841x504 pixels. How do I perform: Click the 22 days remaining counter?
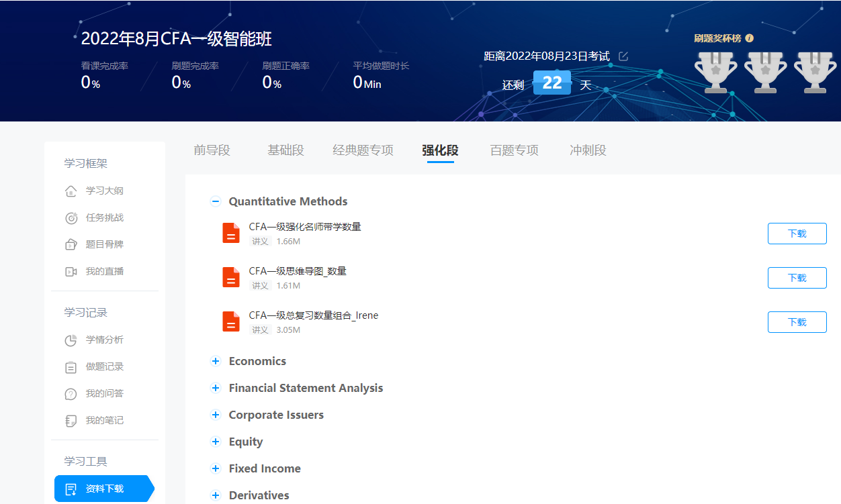pyautogui.click(x=552, y=83)
